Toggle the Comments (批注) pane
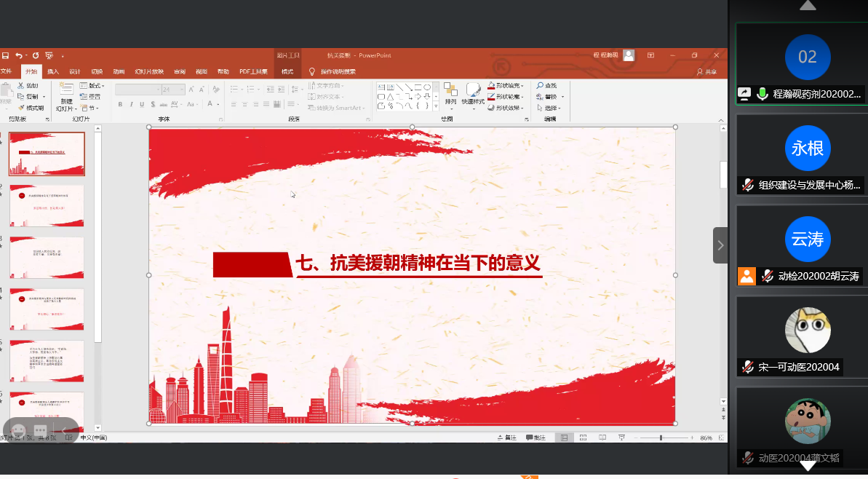The height and width of the screenshot is (479, 868). click(535, 438)
